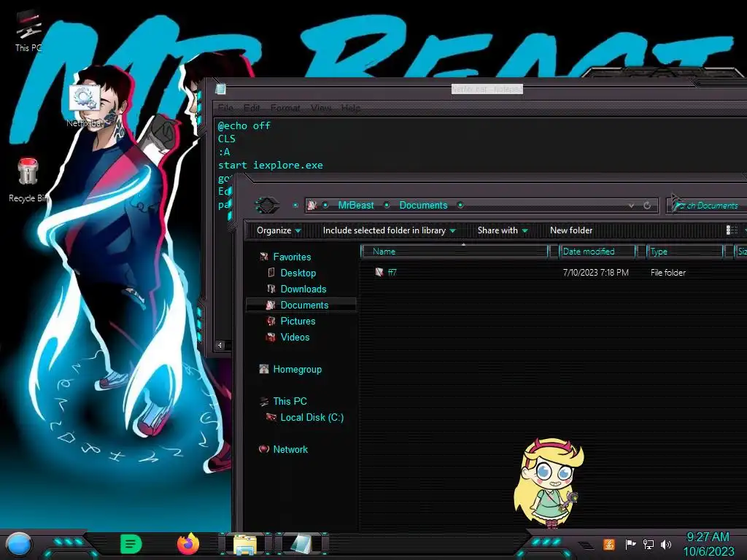Screen dimensions: 747x560
Task: Expand arrow after Documents in breadcrumb
Action: pyautogui.click(x=460, y=205)
